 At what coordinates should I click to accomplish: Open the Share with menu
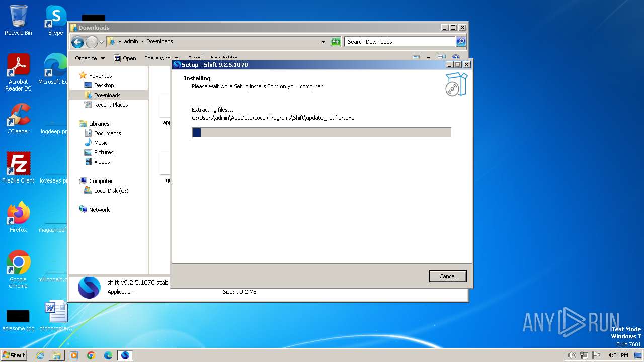pyautogui.click(x=161, y=58)
